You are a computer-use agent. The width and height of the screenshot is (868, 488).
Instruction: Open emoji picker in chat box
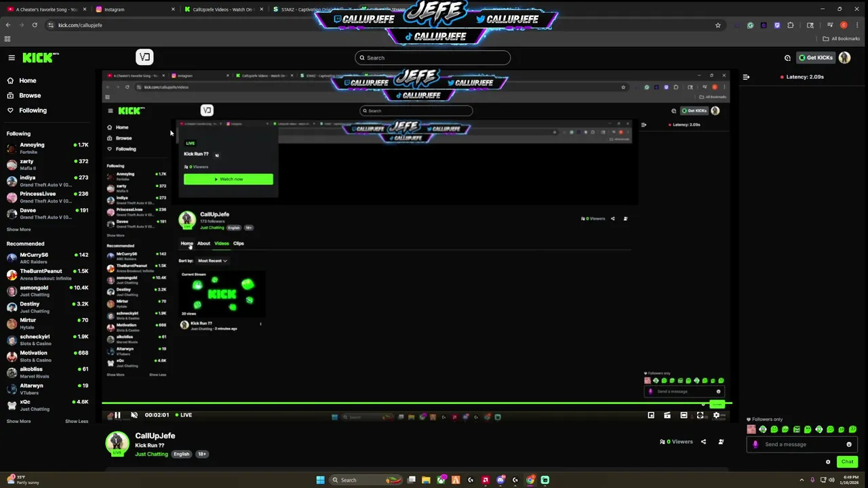(849, 444)
